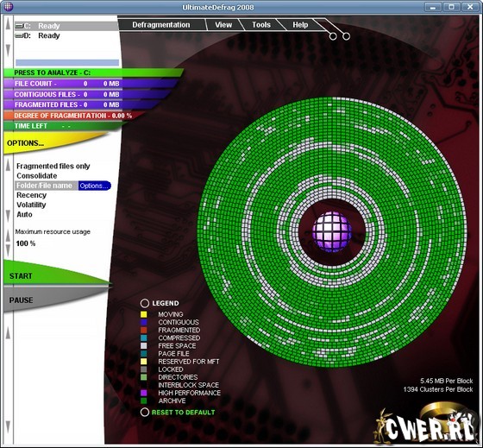
Task: Decrease maximum resource usage with down arrow
Action: click(9, 250)
